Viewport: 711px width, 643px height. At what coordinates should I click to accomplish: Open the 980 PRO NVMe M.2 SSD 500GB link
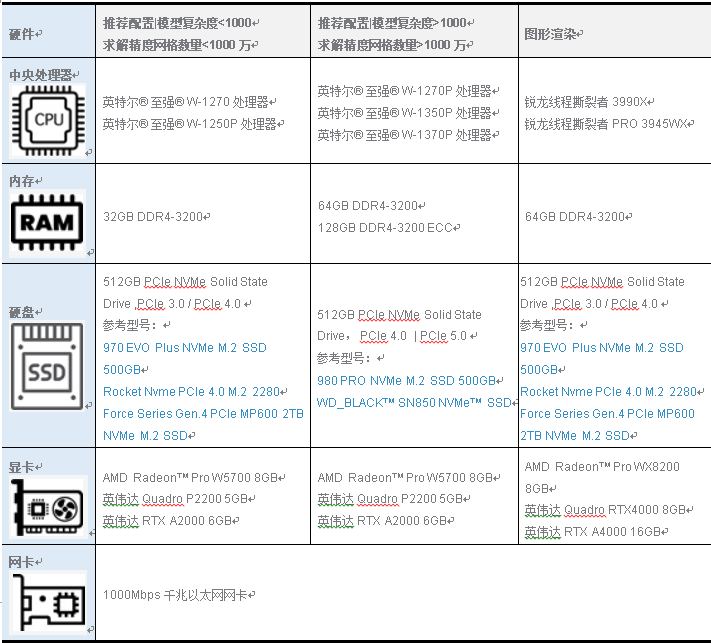406,380
